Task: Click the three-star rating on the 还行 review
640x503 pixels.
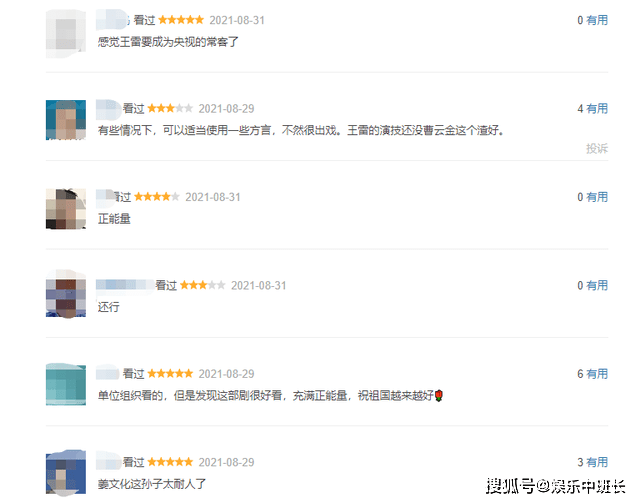Action: pyautogui.click(x=202, y=285)
